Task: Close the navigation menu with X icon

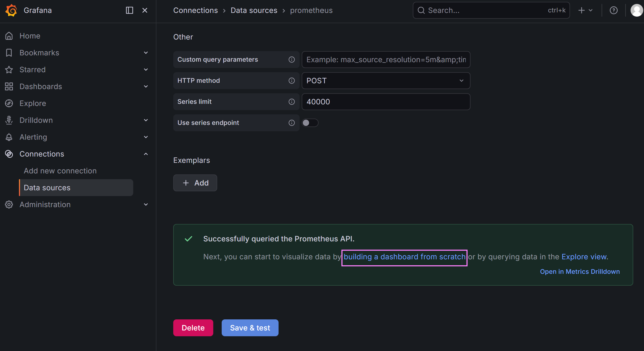Action: click(145, 10)
